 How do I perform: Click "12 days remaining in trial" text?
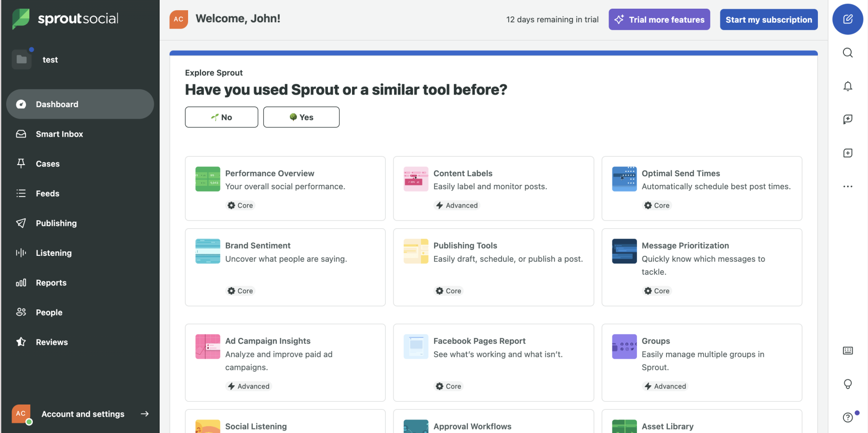click(x=552, y=20)
